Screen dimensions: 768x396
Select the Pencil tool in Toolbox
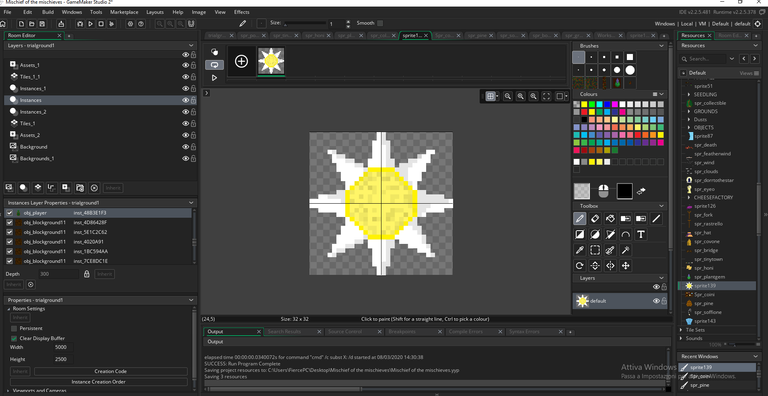(579, 219)
